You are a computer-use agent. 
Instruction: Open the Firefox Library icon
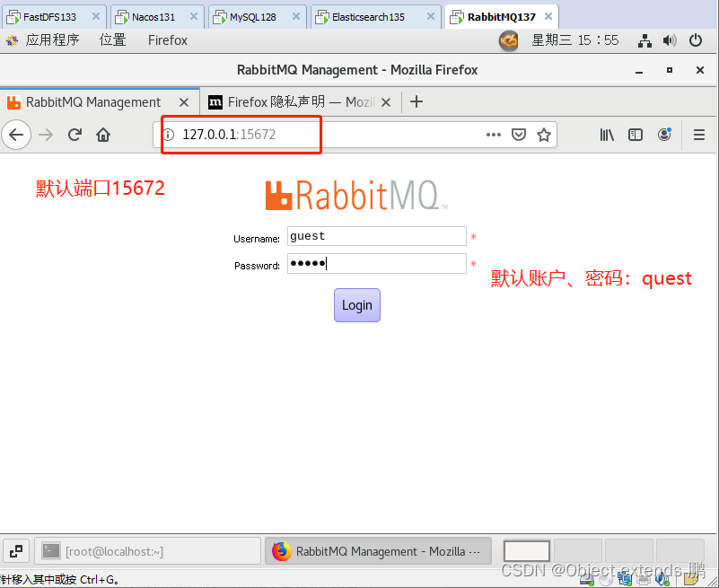tap(607, 135)
